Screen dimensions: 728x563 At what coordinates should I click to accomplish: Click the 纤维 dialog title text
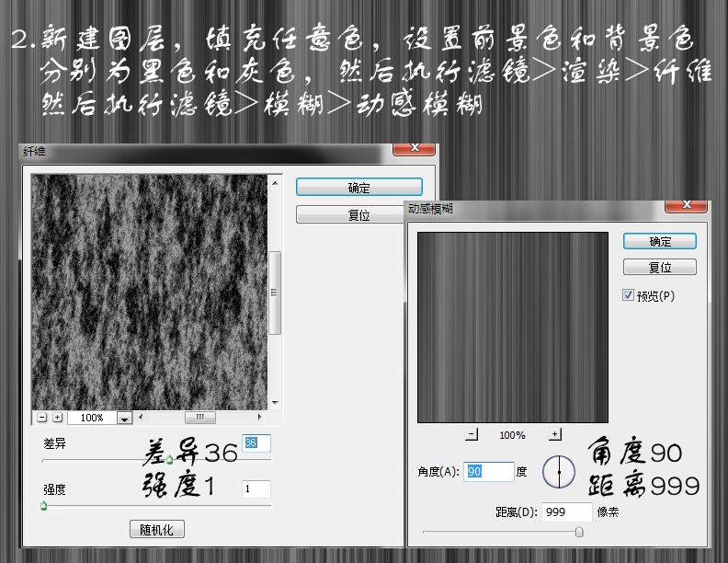coord(34,151)
